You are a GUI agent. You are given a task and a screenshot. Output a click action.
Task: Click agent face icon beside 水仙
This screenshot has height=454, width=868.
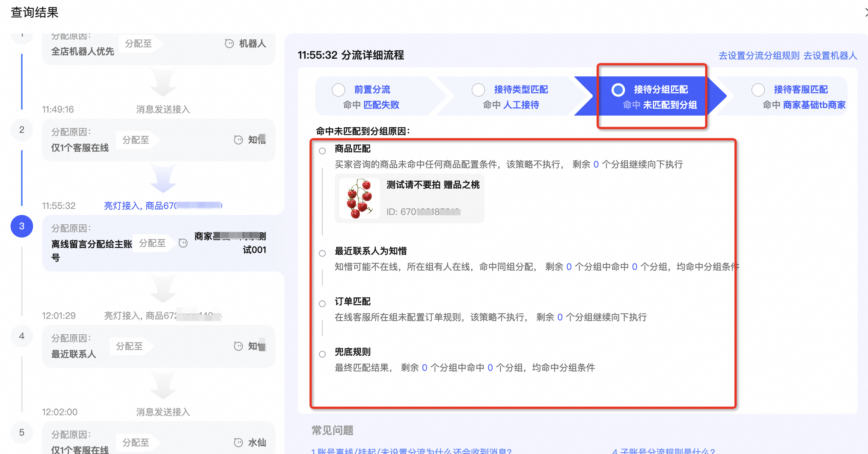pyautogui.click(x=238, y=443)
